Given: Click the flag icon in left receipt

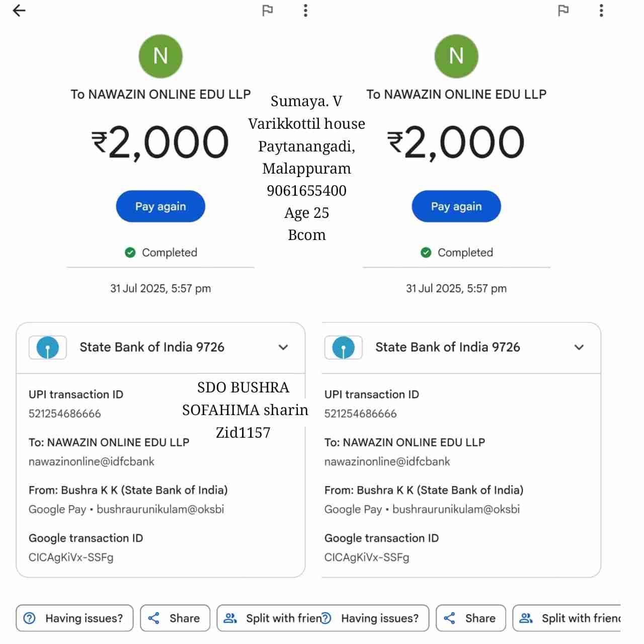Looking at the screenshot, I should click(268, 11).
